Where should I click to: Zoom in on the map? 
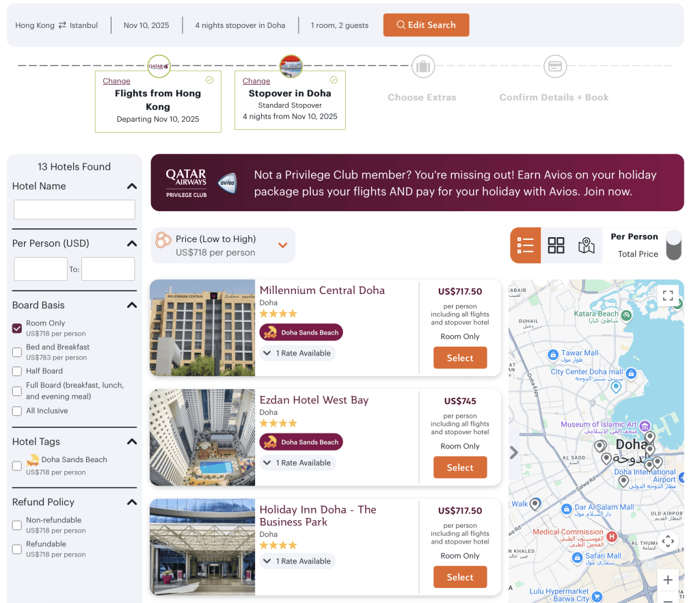click(x=668, y=580)
